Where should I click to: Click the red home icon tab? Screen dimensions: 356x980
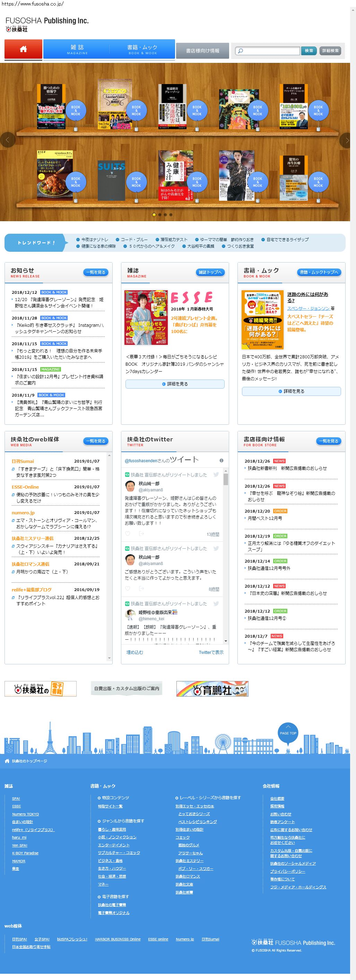click(23, 49)
